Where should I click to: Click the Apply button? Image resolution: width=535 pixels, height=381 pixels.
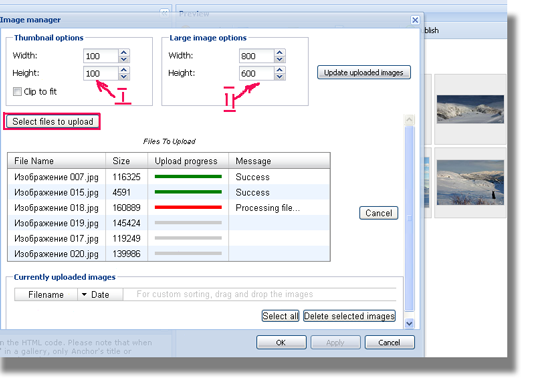(335, 342)
